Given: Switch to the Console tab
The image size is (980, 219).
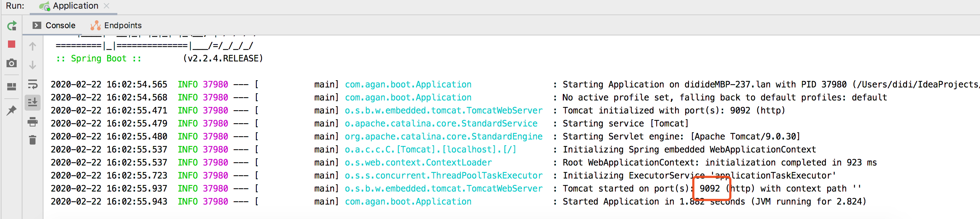Looking at the screenshot, I should (x=54, y=25).
